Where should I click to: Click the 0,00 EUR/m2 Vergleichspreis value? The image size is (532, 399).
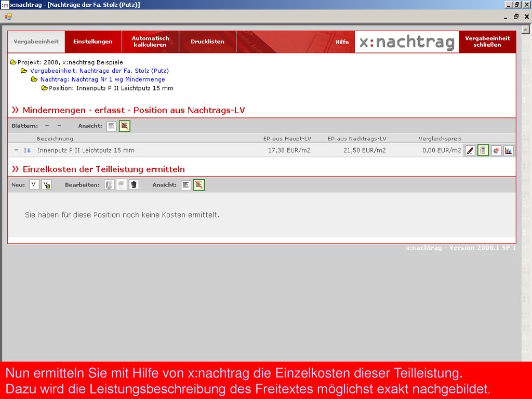[442, 150]
